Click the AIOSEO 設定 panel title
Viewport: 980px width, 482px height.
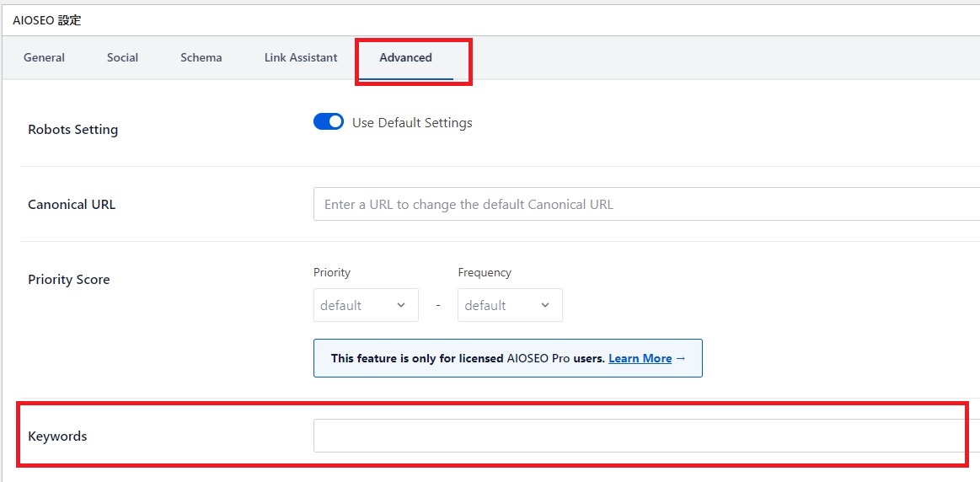pos(47,20)
